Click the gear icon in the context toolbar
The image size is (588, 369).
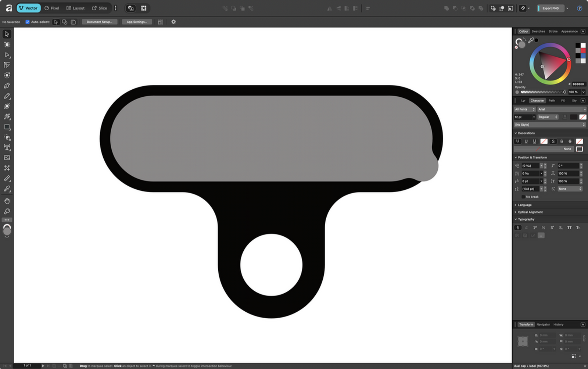(173, 22)
